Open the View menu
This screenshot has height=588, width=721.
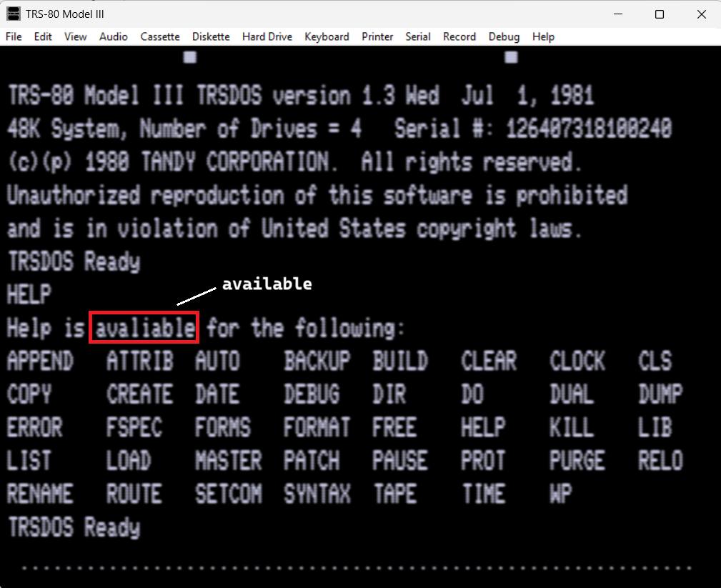[76, 36]
